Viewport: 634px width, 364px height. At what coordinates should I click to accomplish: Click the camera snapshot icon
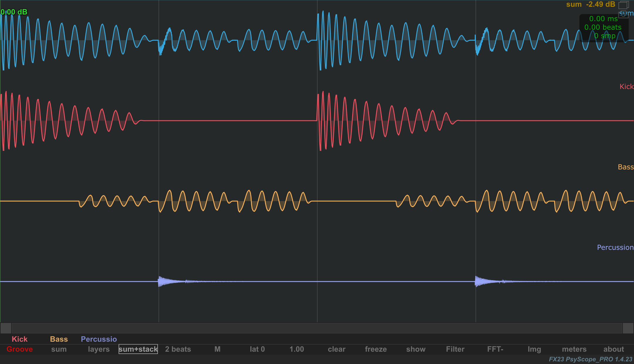tap(624, 14)
